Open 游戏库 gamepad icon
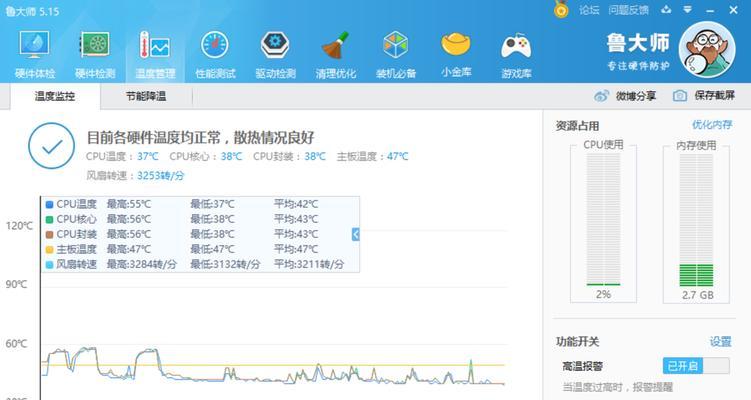 point(516,46)
